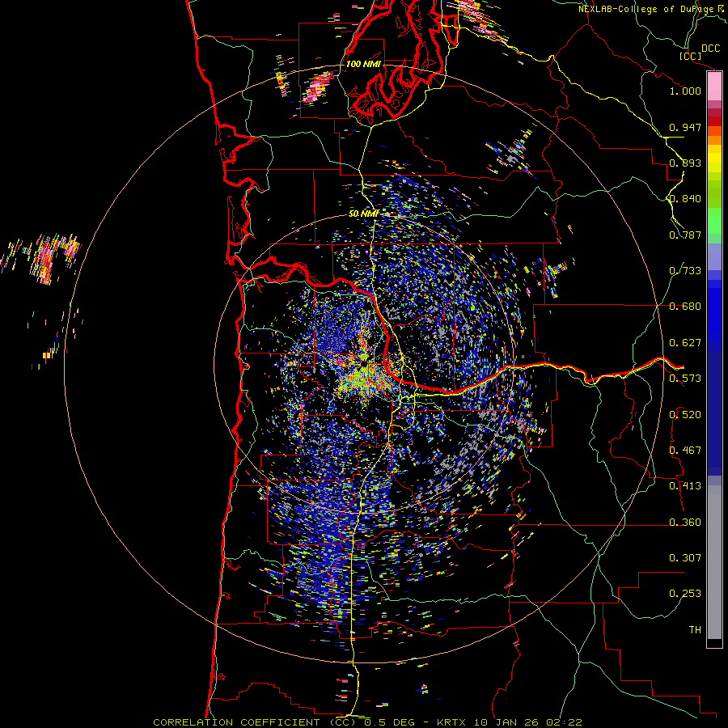Click the 10 JAN 26 date in the caption
The height and width of the screenshot is (728, 728).
tap(506, 722)
